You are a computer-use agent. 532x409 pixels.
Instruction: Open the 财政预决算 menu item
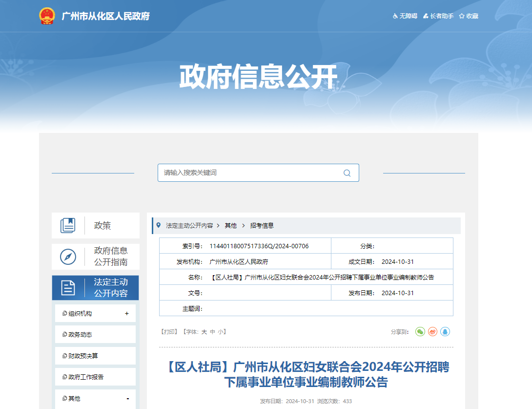point(83,356)
